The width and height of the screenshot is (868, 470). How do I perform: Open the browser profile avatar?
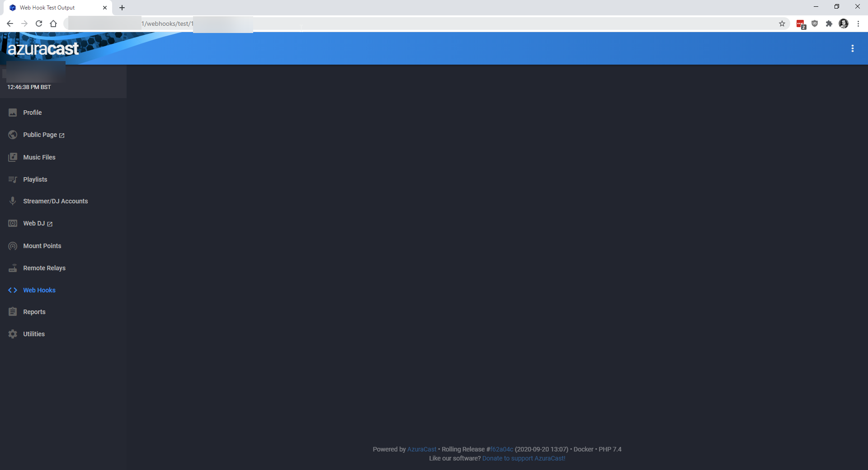pos(844,23)
